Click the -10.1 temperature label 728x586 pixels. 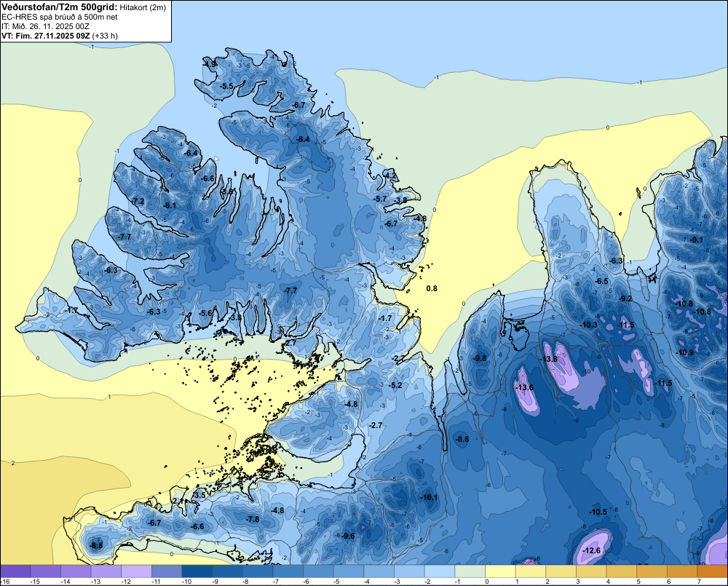point(430,497)
